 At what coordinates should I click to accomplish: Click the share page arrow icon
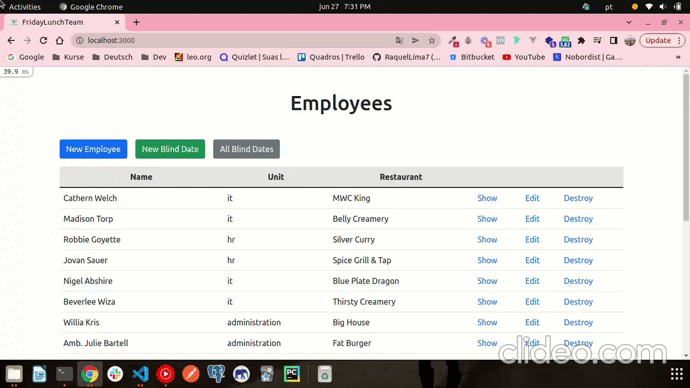[x=415, y=40]
